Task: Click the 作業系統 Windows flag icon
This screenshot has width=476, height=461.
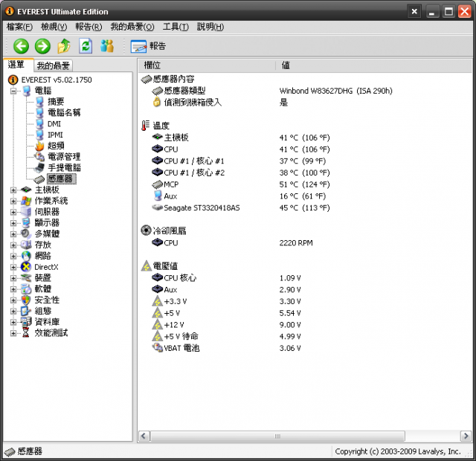Action: (26, 201)
